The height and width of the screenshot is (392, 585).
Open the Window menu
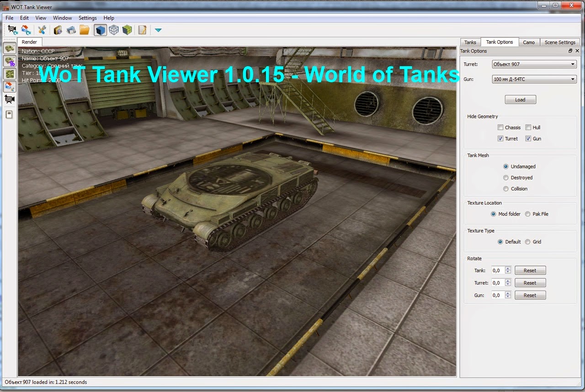tap(62, 18)
